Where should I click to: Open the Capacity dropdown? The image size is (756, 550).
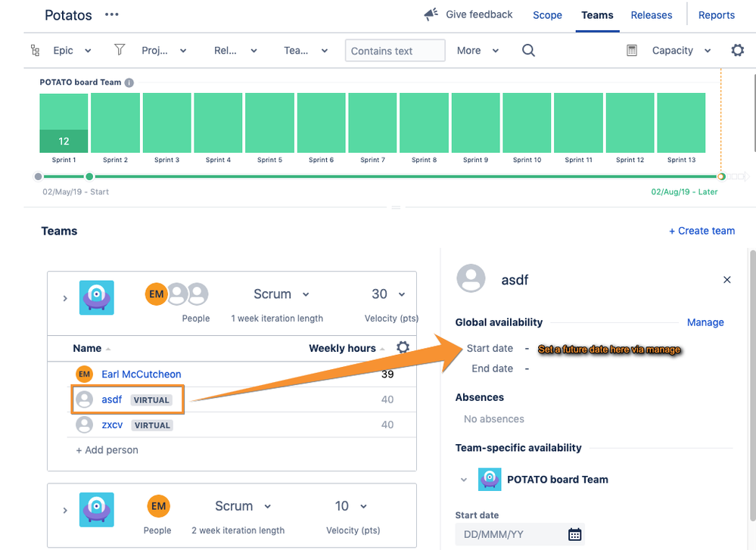click(x=681, y=50)
